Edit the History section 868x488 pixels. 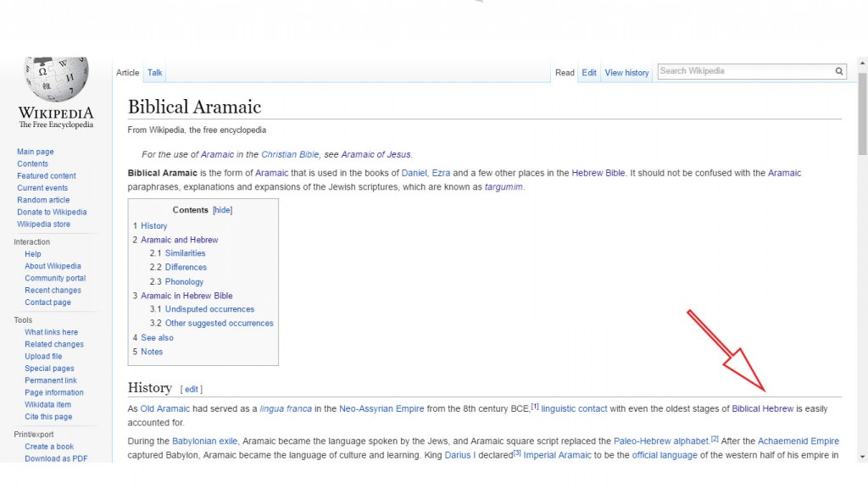[192, 389]
